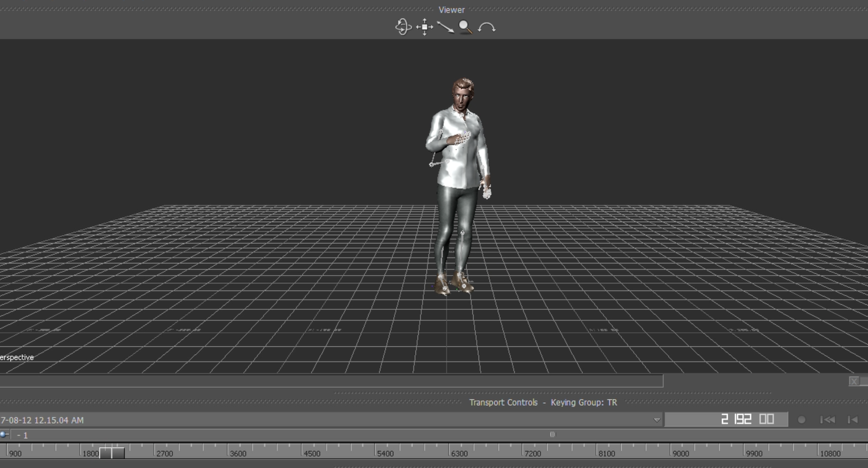Select the Zoom magnifier tool
868x468 pixels.
[465, 27]
